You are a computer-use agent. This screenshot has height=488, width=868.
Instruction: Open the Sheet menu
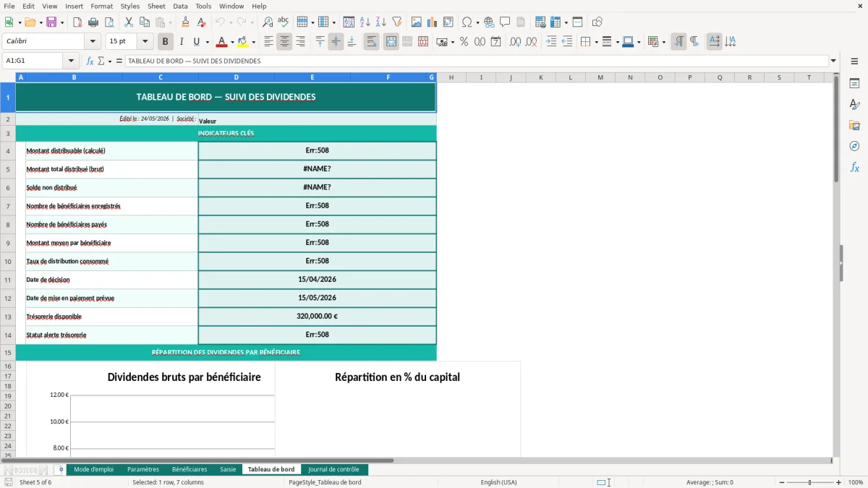(x=156, y=6)
